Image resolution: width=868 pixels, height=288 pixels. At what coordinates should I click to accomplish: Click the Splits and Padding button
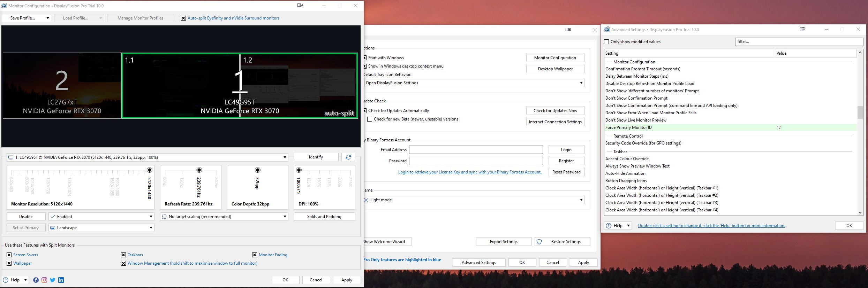click(x=324, y=217)
